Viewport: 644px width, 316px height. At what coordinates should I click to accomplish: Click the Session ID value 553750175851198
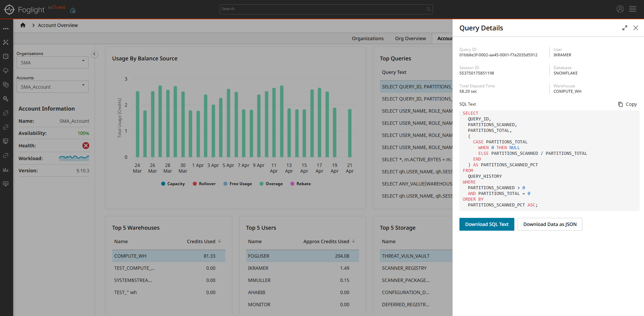tap(477, 73)
